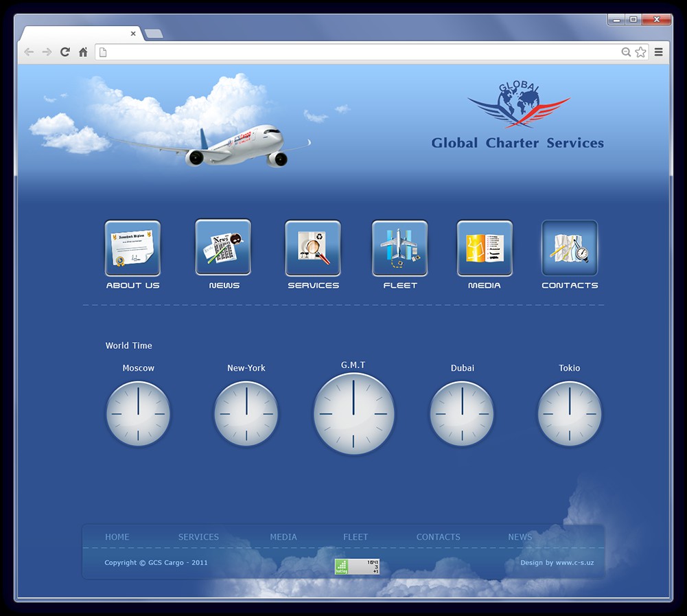This screenshot has width=687, height=616.
Task: Click the Moscow clock
Action: (x=138, y=413)
